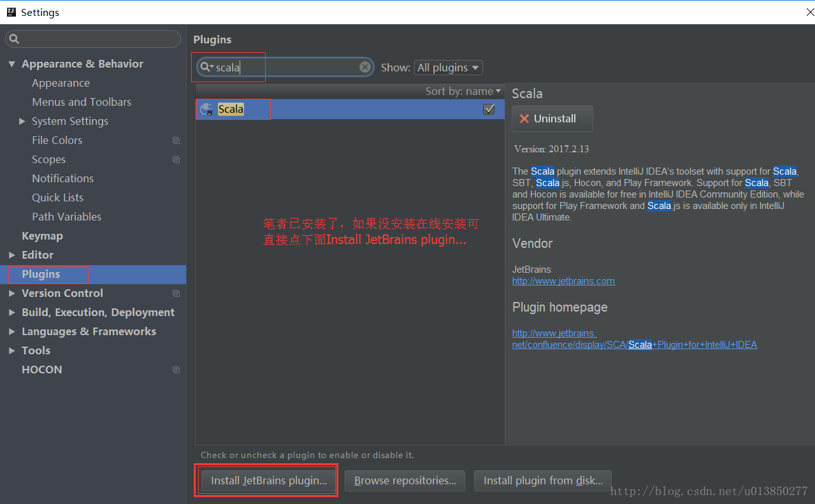
Task: Click the IntelliJ logo in the Settings title bar
Action: [10, 12]
